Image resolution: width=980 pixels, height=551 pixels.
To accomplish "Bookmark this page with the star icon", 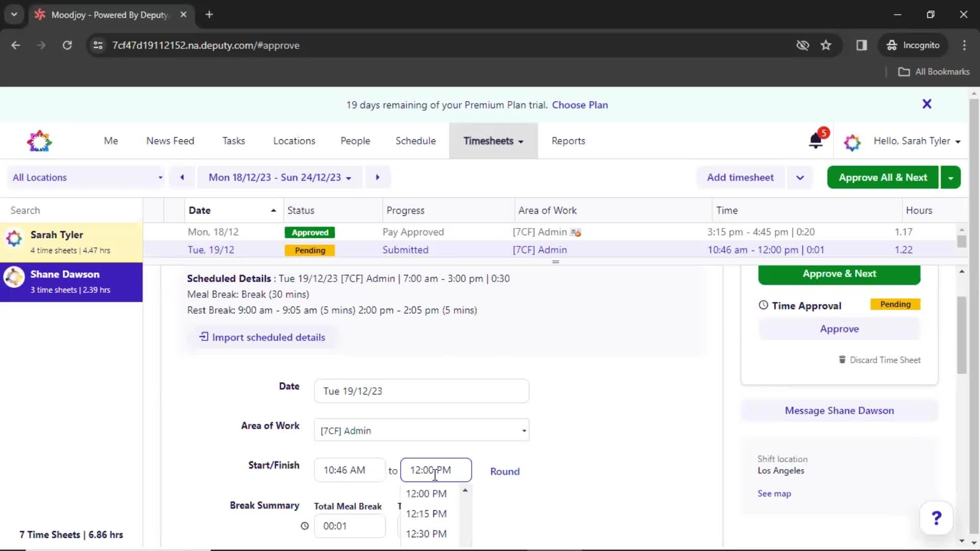I will pyautogui.click(x=826, y=45).
